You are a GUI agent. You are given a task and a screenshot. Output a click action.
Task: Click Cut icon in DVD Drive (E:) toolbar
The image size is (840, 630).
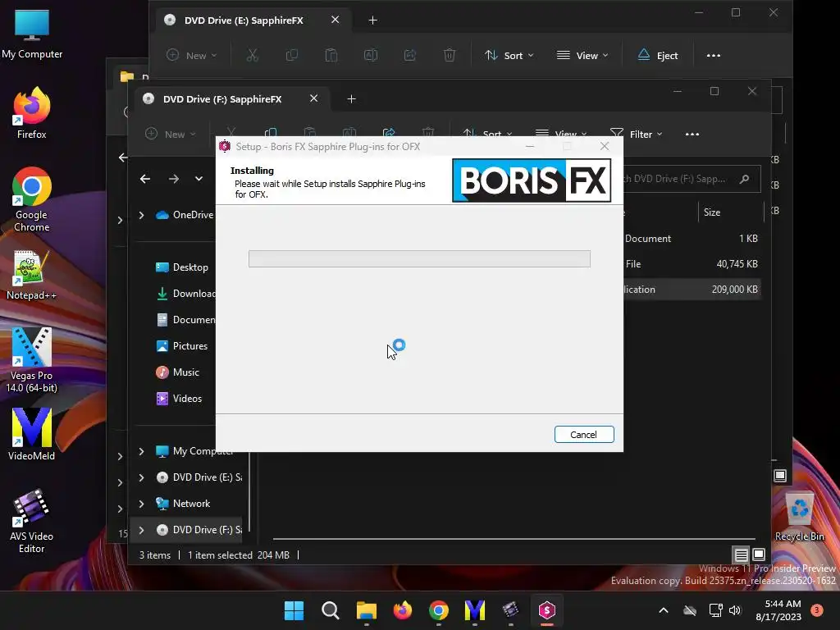(253, 55)
